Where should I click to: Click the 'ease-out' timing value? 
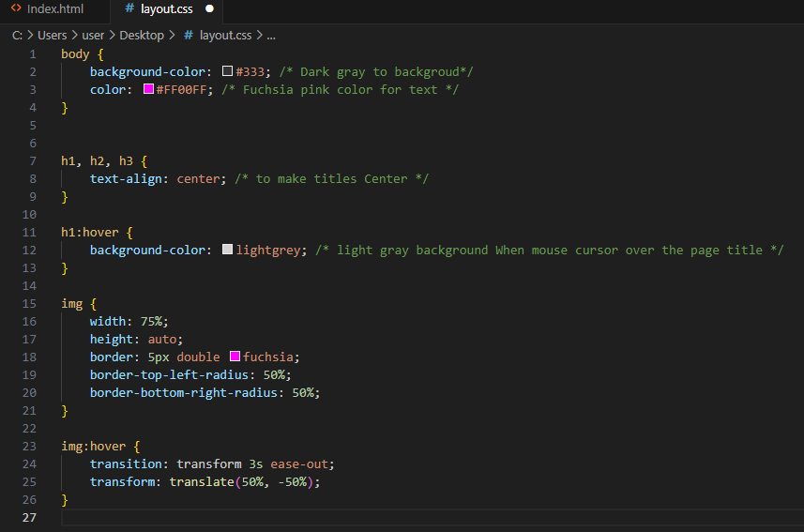click(x=299, y=464)
